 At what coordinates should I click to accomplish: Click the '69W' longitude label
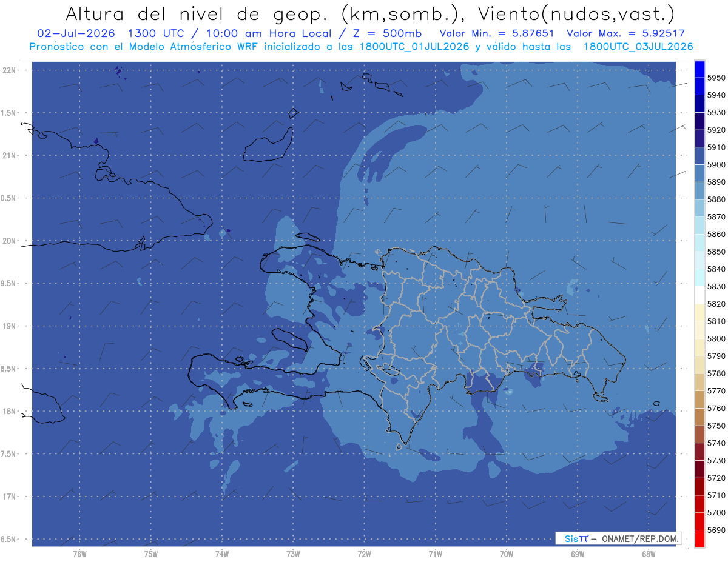pos(577,554)
